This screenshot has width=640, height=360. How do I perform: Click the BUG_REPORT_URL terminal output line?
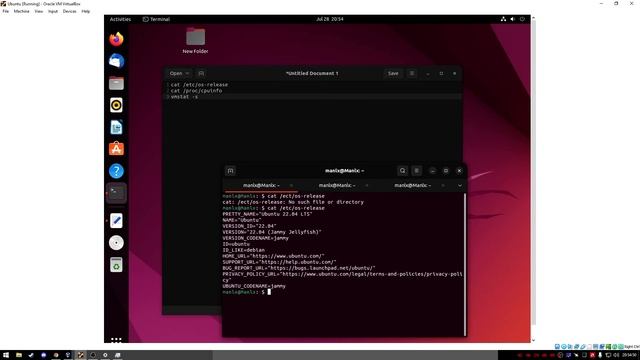pyautogui.click(x=299, y=268)
